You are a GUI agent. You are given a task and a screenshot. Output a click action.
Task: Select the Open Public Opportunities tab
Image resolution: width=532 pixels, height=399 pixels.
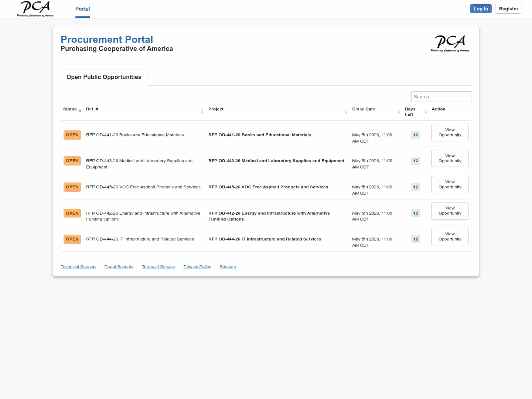click(x=104, y=77)
